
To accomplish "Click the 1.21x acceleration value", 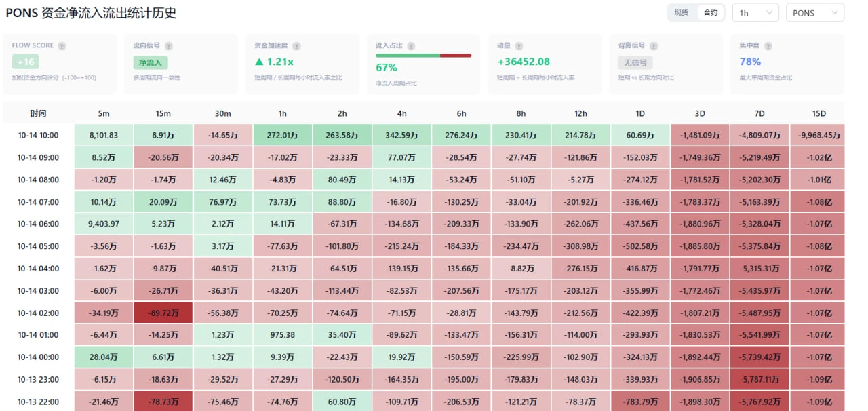I will point(274,62).
